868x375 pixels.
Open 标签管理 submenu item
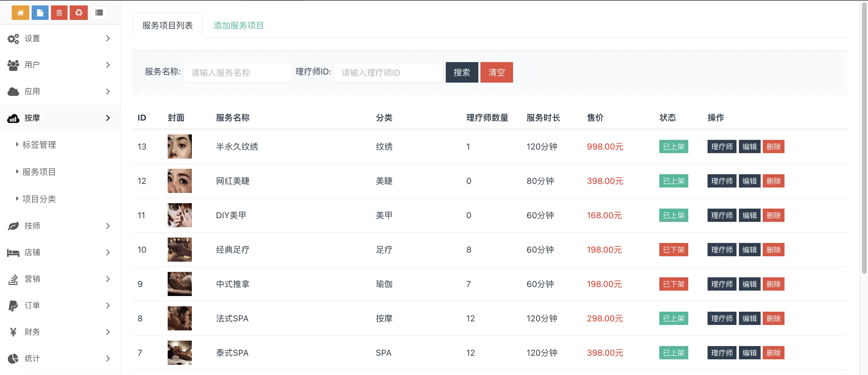39,145
